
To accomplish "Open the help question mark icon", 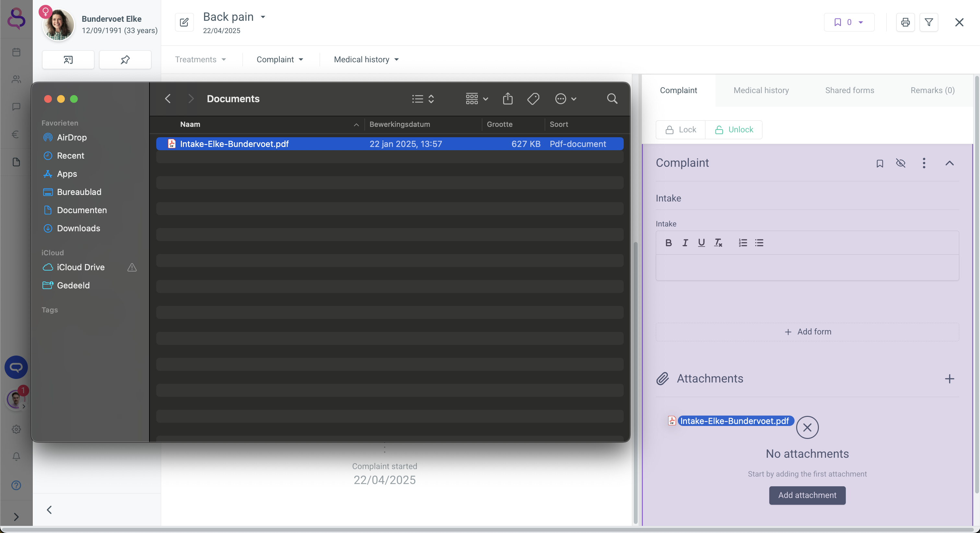I will 16,485.
